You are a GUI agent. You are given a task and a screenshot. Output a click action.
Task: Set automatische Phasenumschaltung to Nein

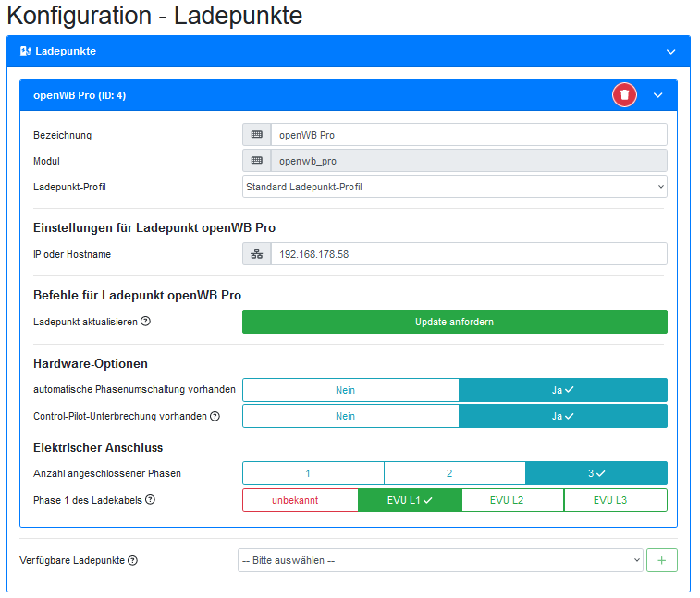point(350,390)
